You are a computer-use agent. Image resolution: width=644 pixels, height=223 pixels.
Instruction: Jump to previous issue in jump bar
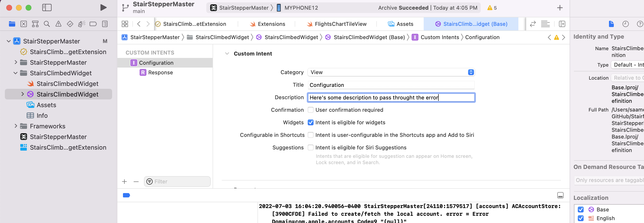(x=549, y=37)
